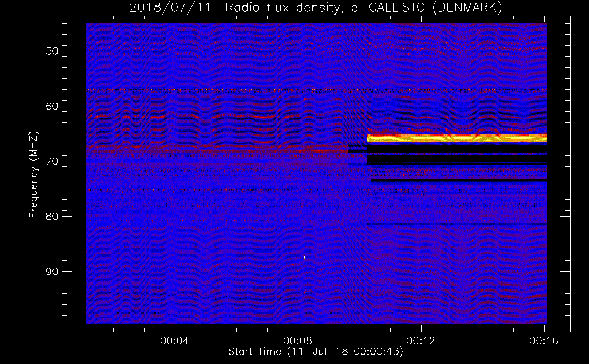Viewport: 589px width, 364px height.
Task: Click the 50 frequency tick label
Action: click(52, 51)
